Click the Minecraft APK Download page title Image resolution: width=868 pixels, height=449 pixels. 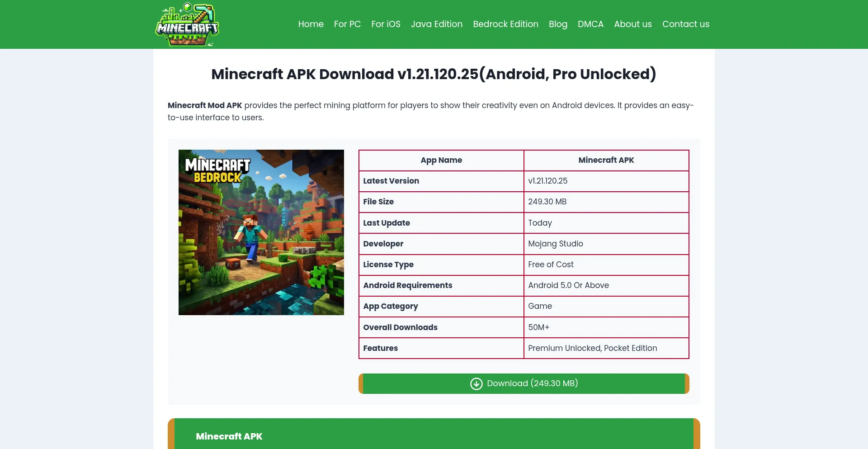point(434,74)
